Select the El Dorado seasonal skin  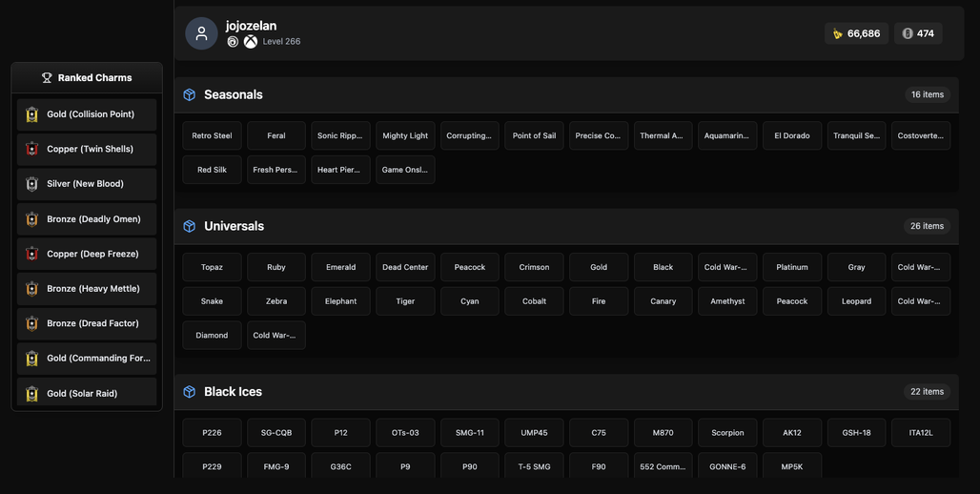click(x=792, y=135)
